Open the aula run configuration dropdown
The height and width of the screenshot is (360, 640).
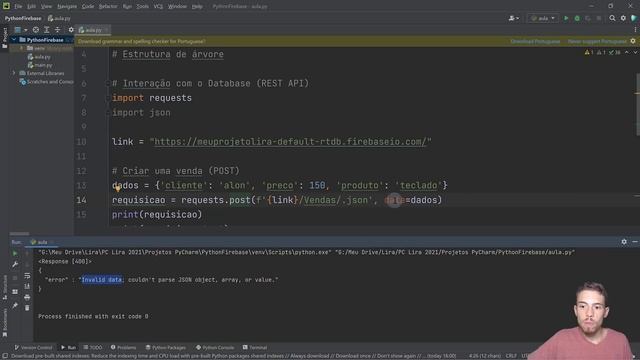click(x=543, y=18)
